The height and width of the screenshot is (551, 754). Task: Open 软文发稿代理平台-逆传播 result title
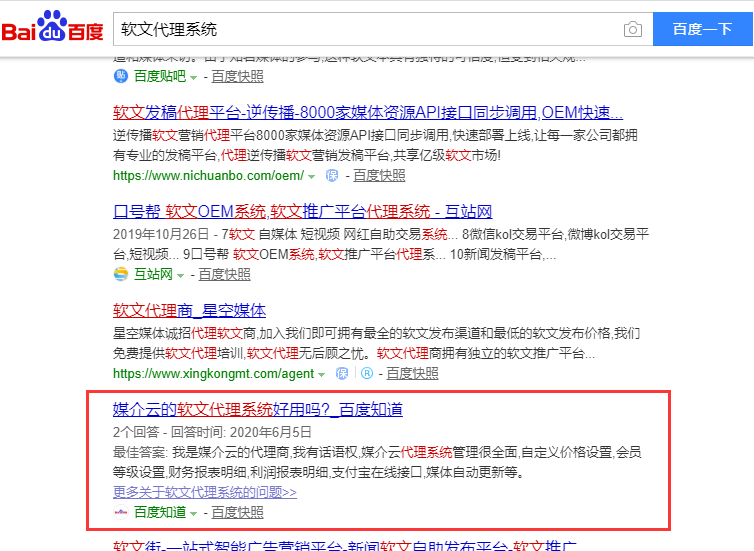(367, 112)
